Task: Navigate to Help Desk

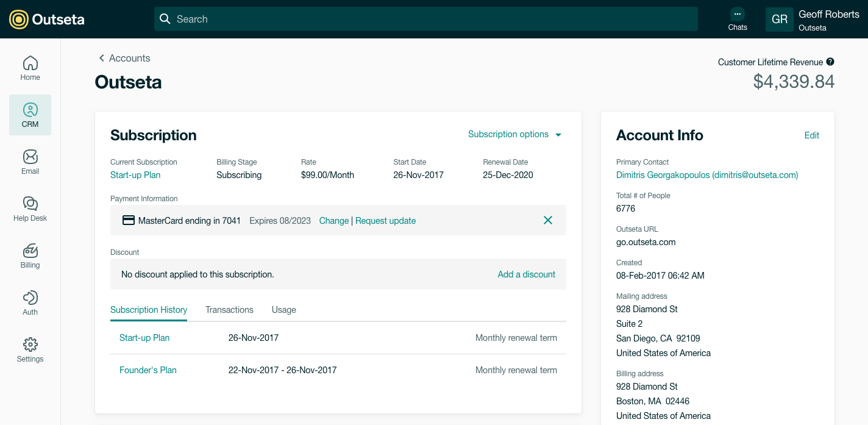Action: coord(30,209)
